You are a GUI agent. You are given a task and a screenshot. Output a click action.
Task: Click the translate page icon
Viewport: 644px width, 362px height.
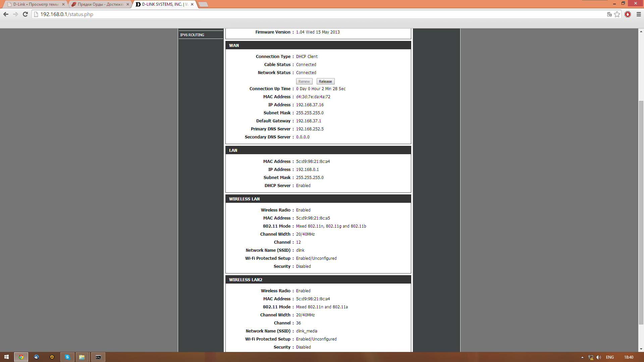pos(609,14)
